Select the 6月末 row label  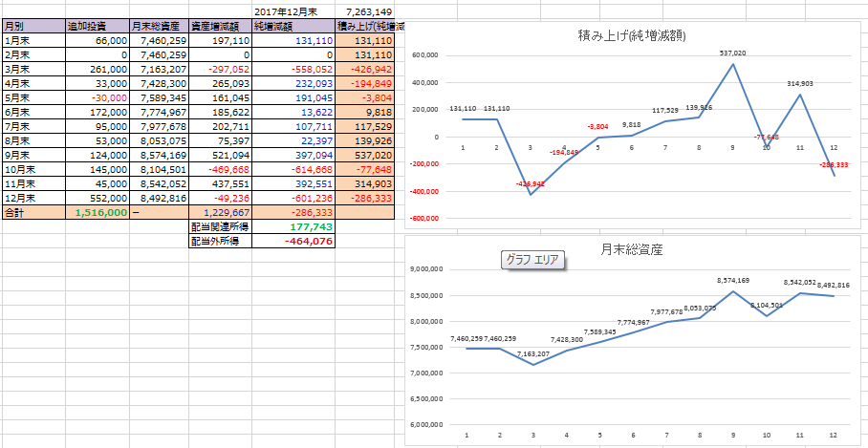[x=33, y=113]
